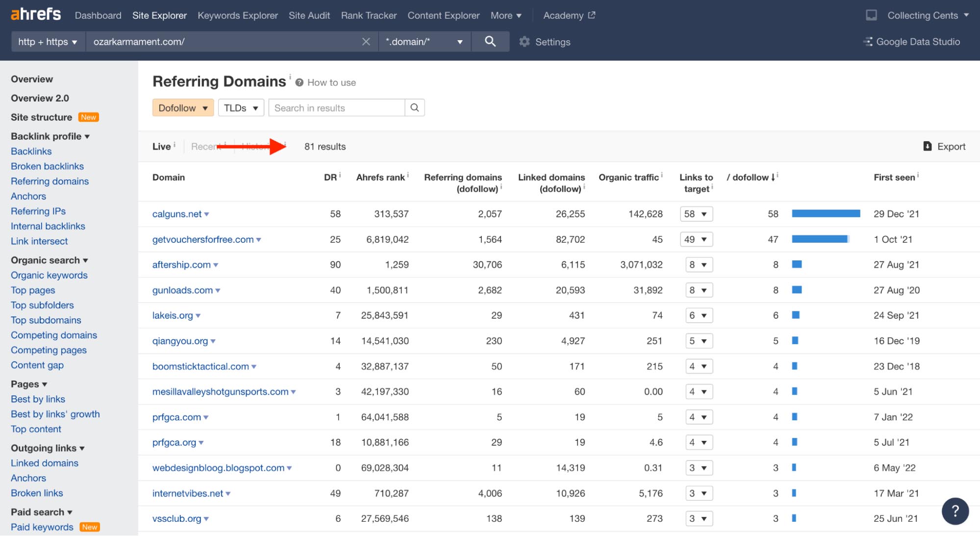Viewport: 980px width, 536px height.
Task: Open the caret menu beside vssclub.org
Action: pyautogui.click(x=206, y=519)
